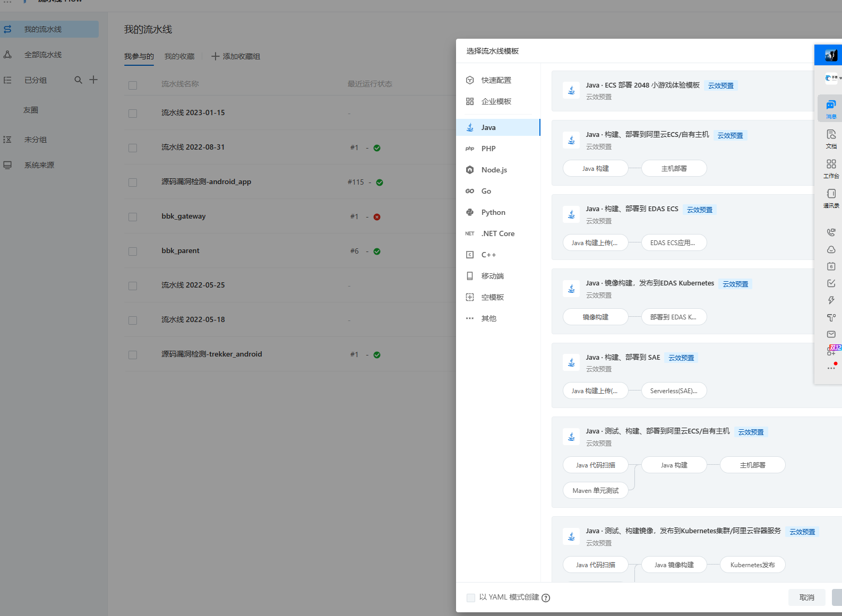Click the C++ category icon
The width and height of the screenshot is (842, 616).
(x=470, y=255)
